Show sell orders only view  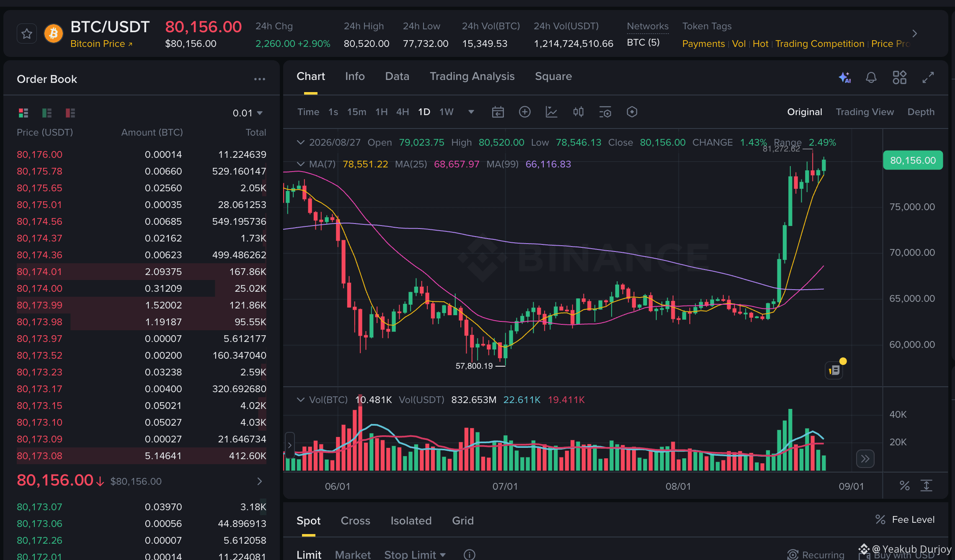pyautogui.click(x=70, y=113)
